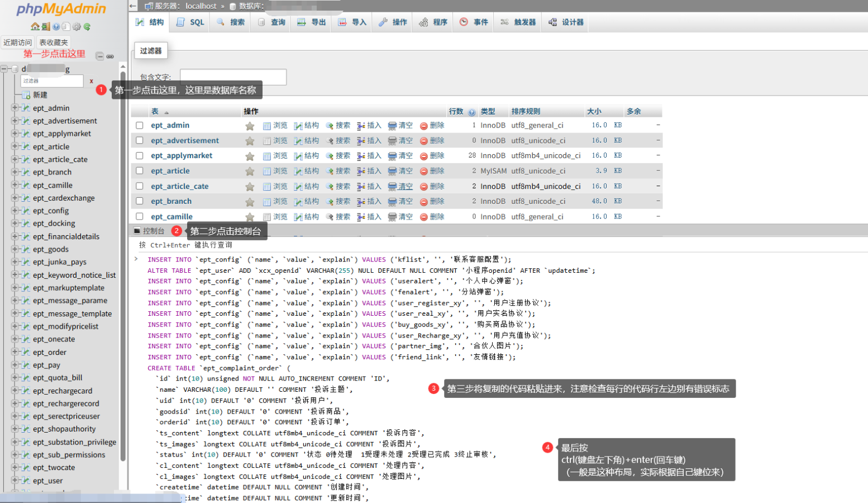Select the ept_applymarket row checkbox
Image resolution: width=868 pixels, height=503 pixels.
140,156
